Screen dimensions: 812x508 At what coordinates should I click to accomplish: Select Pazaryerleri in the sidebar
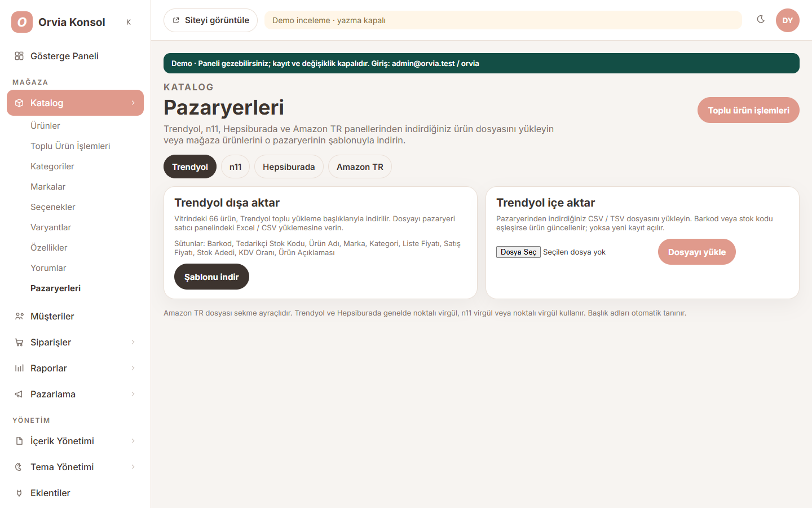click(55, 288)
